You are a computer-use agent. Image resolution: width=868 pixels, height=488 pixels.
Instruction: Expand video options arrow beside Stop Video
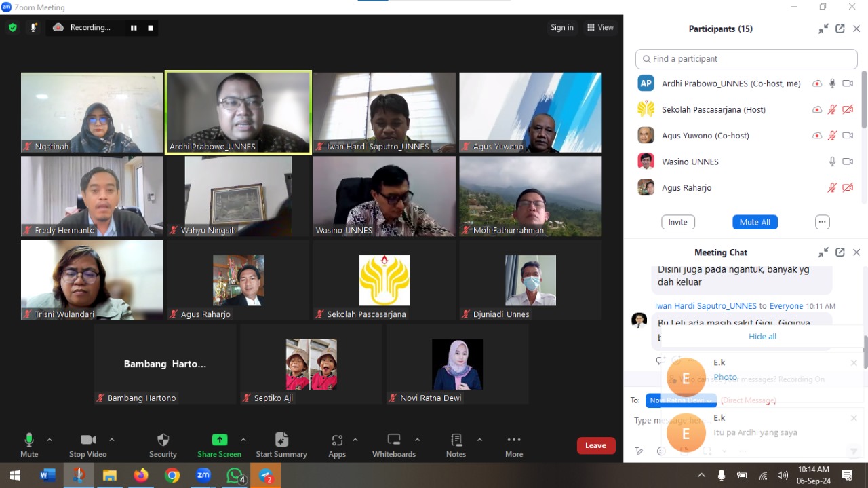pos(112,440)
